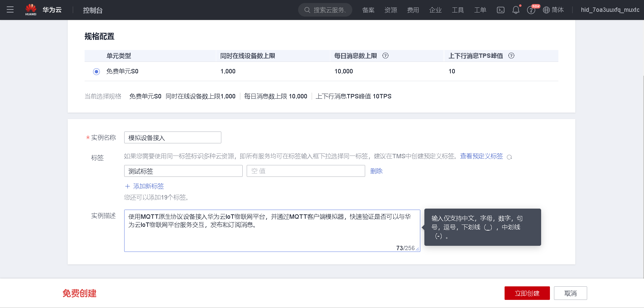Click the tag key field 测试标签
The height and width of the screenshot is (308, 644).
[x=183, y=171]
